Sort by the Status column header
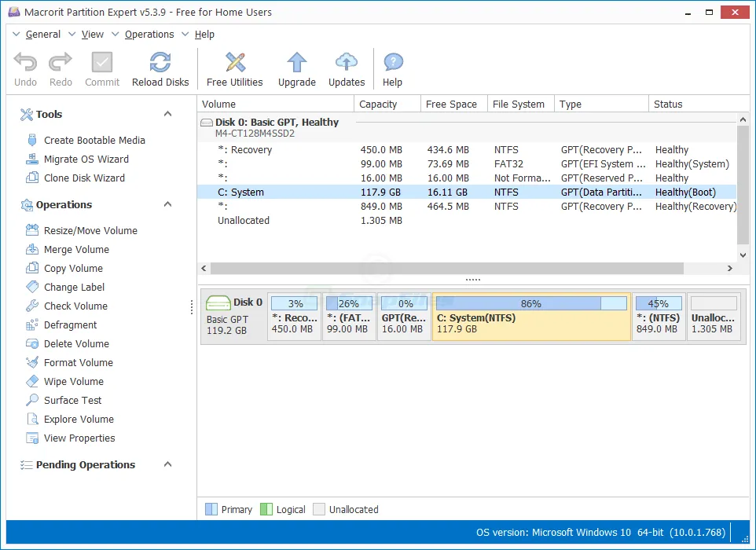The image size is (756, 550). point(699,104)
